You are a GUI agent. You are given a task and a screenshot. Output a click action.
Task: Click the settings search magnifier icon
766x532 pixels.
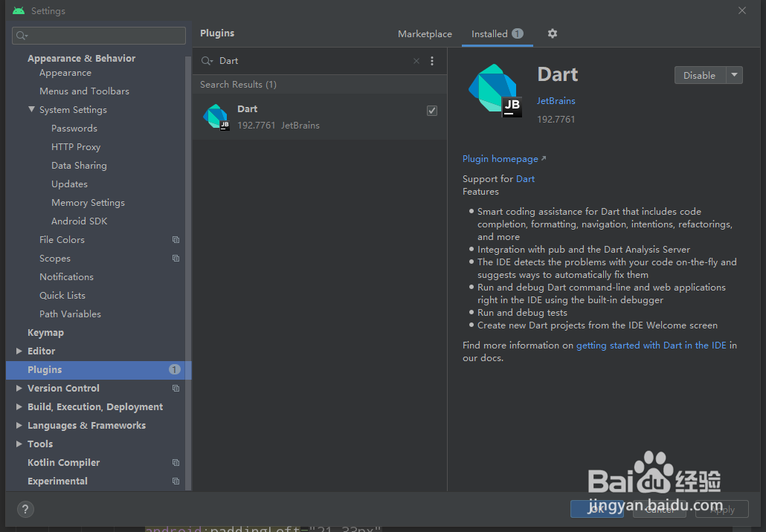(22, 36)
